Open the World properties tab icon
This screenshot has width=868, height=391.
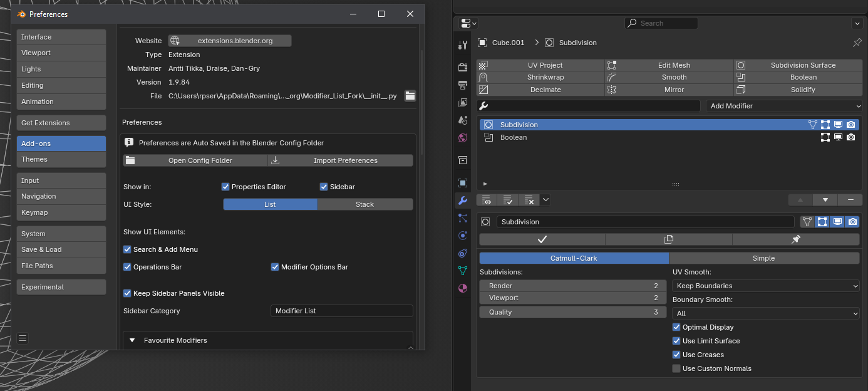coord(463,137)
